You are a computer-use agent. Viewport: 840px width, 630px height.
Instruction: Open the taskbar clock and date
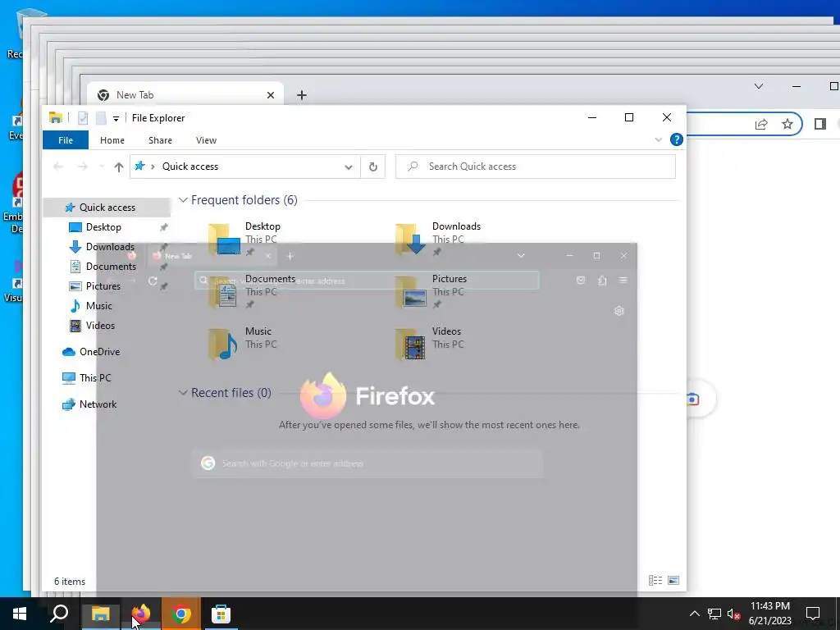pos(769,614)
